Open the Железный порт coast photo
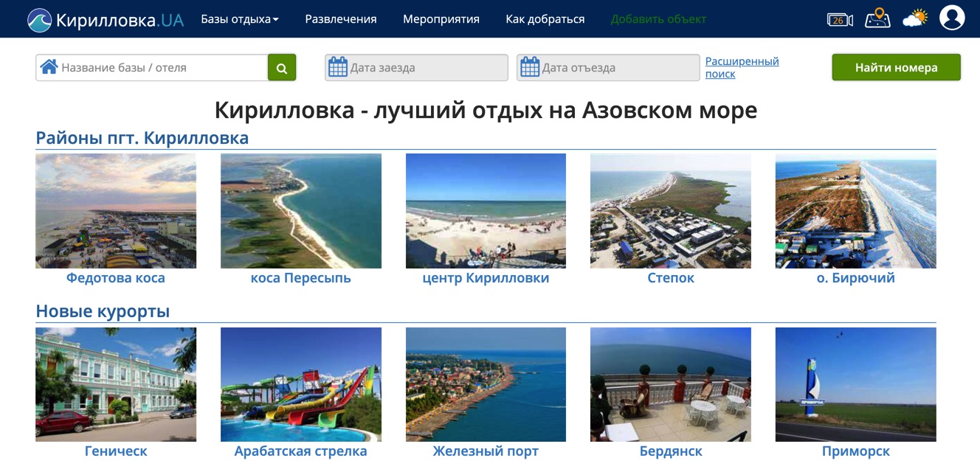This screenshot has height=475, width=980. (486, 385)
